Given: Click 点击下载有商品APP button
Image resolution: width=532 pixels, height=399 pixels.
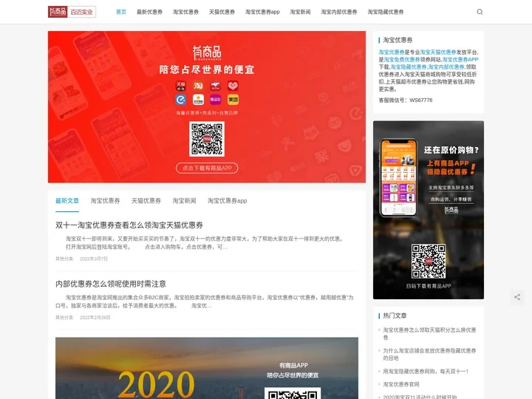Looking at the screenshot, I should 207,168.
